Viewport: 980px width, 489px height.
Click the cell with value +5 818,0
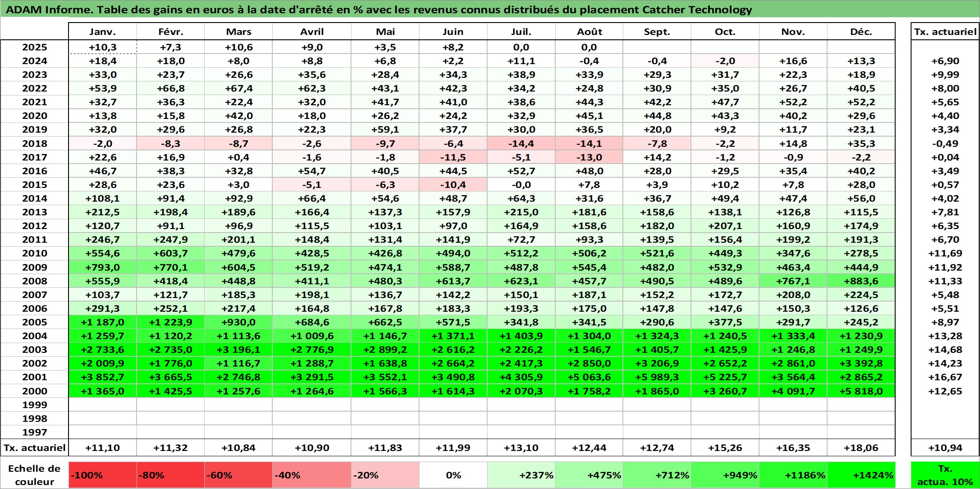[x=861, y=391]
